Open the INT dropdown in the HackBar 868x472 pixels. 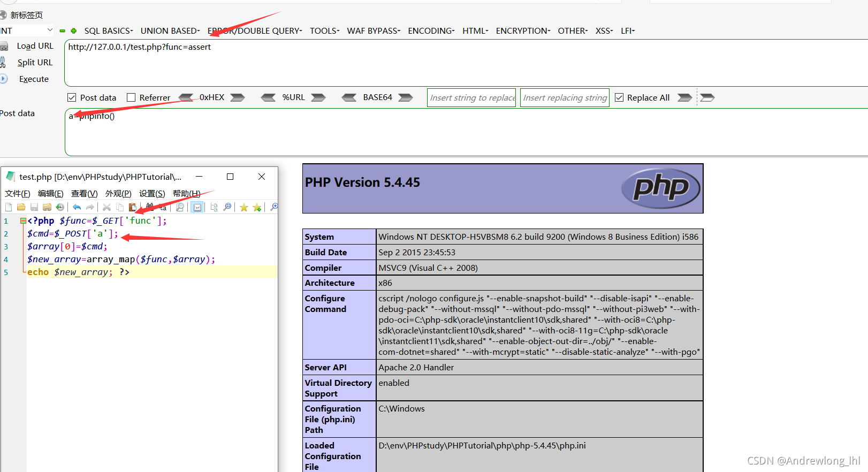(27, 31)
